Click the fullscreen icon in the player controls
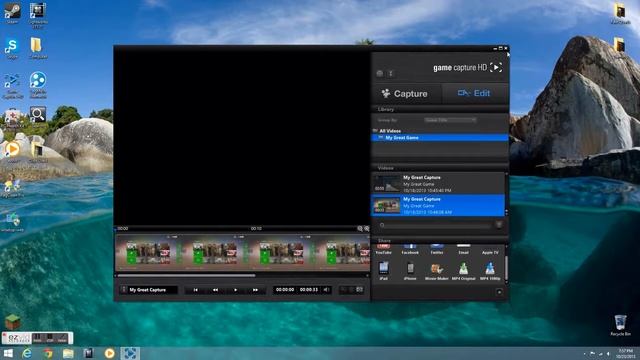 pos(360,290)
